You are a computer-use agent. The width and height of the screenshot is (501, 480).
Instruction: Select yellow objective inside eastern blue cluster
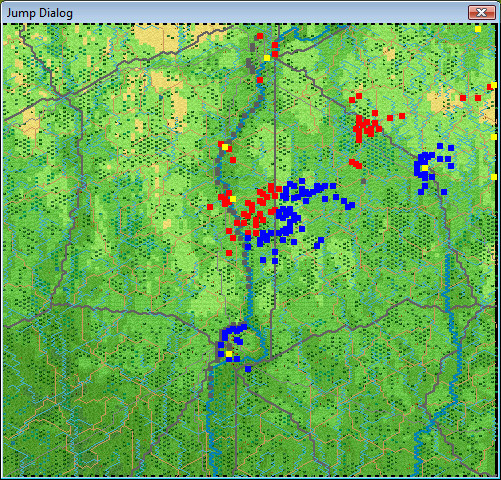pyautogui.click(x=425, y=168)
